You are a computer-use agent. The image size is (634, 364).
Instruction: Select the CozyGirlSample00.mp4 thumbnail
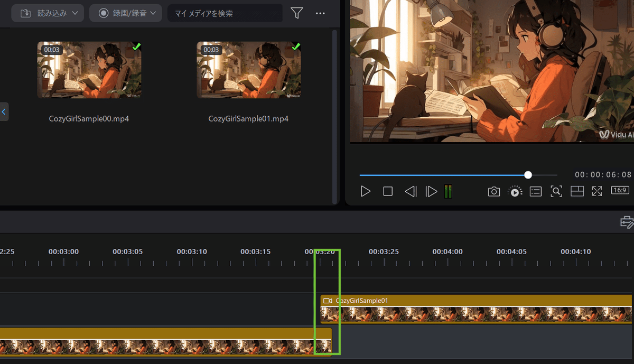tap(89, 70)
